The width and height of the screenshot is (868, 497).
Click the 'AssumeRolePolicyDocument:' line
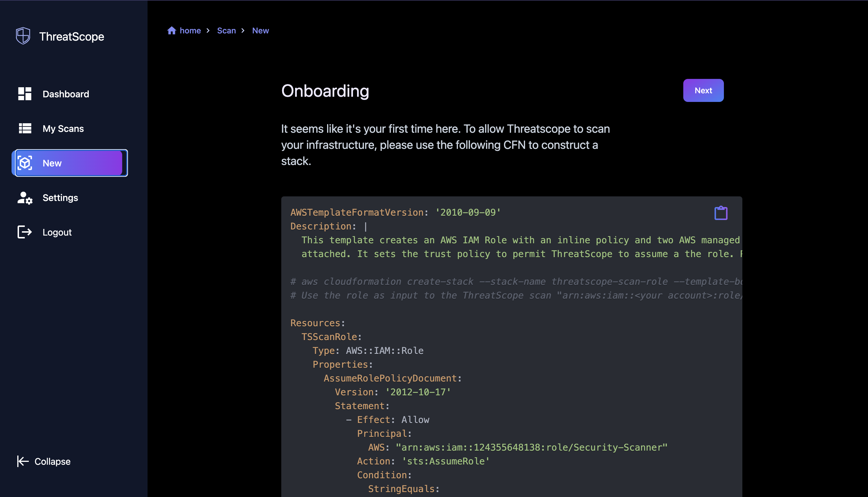click(393, 379)
